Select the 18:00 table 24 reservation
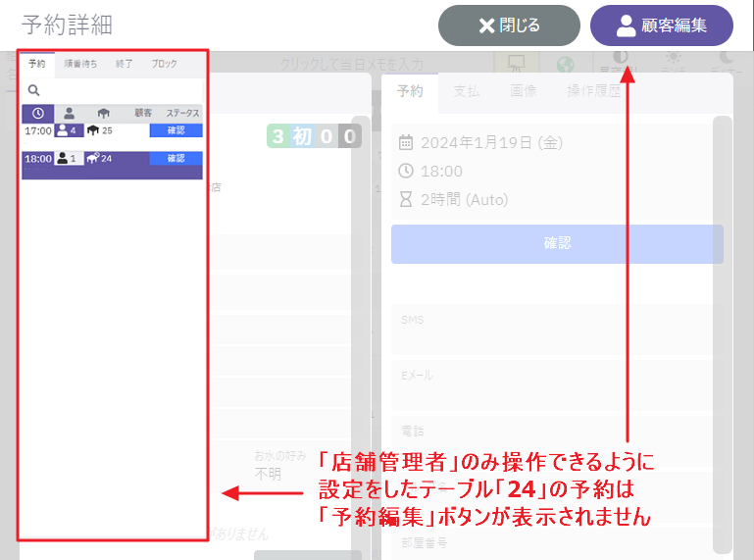This screenshot has height=560, width=754. tap(112, 165)
